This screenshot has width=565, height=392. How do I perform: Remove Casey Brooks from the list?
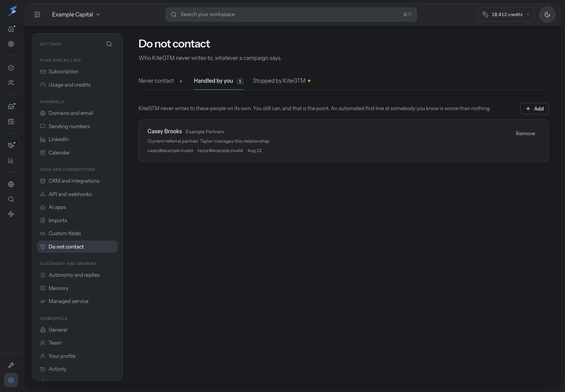coord(525,133)
